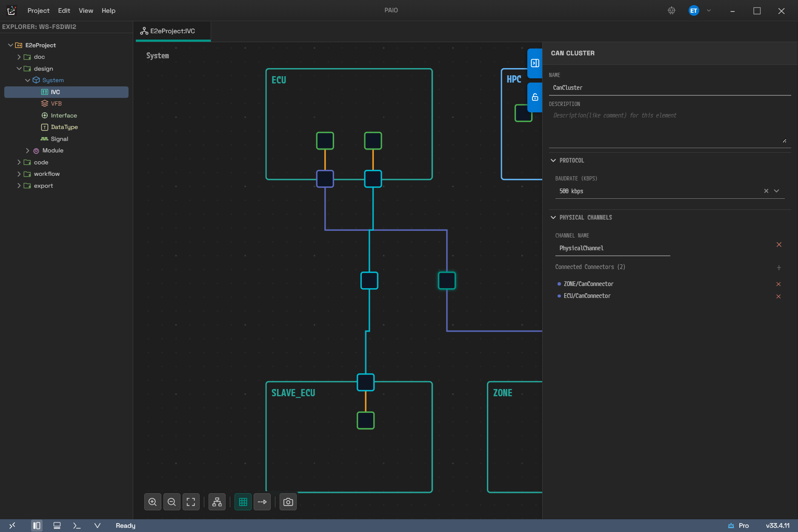The width and height of the screenshot is (798, 532).
Task: Take a diagram snapshot with camera icon
Action: [x=288, y=502]
